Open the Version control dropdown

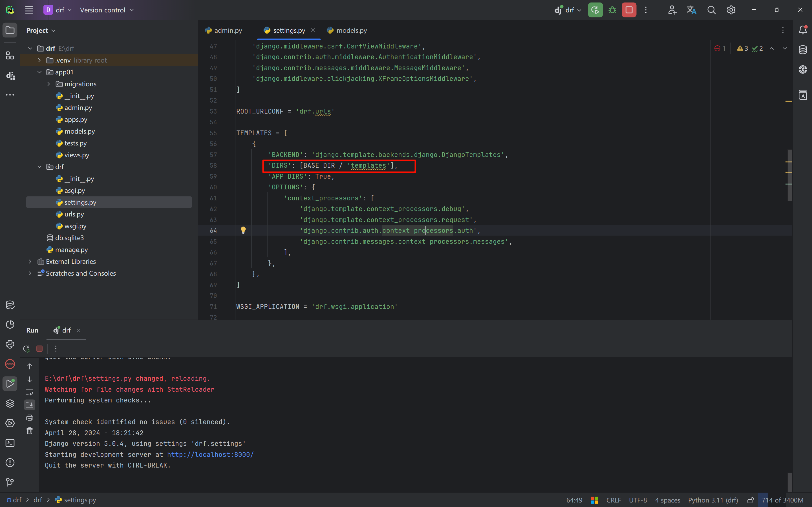coord(107,10)
